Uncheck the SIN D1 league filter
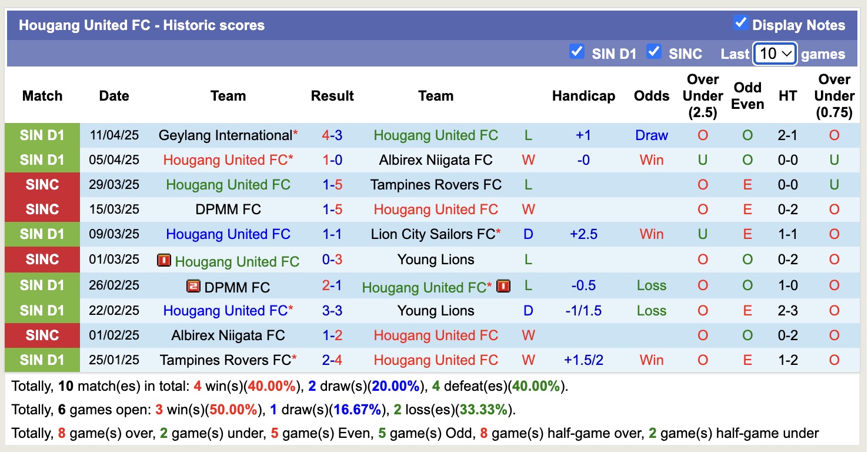This screenshot has height=452, width=868. point(577,52)
